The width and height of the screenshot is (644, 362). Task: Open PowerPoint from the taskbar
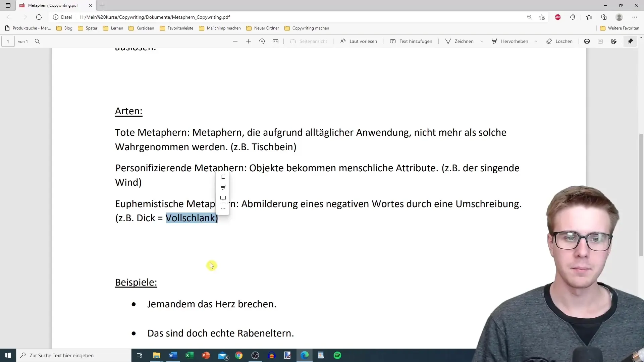pos(206,355)
